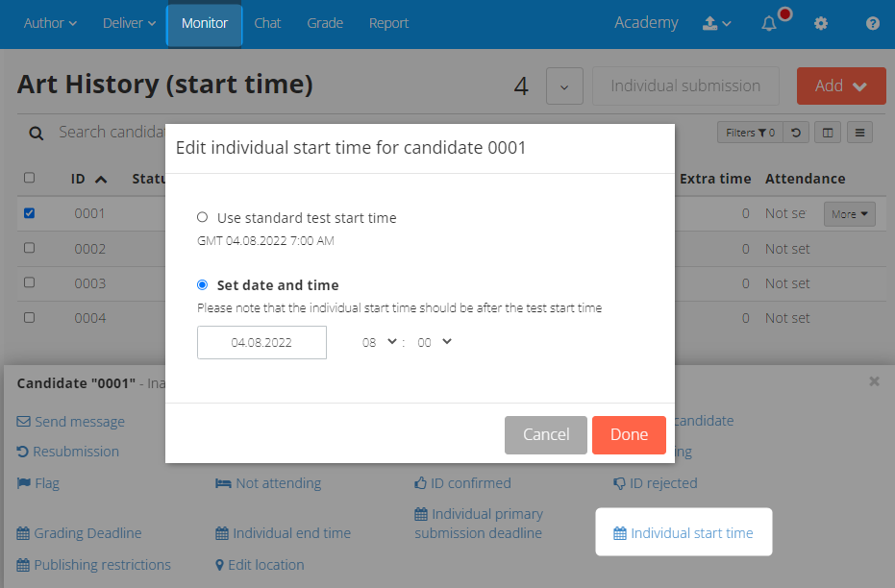Image resolution: width=895 pixels, height=588 pixels.
Task: Uncheck candidate 0001 checkbox
Action: point(29,212)
